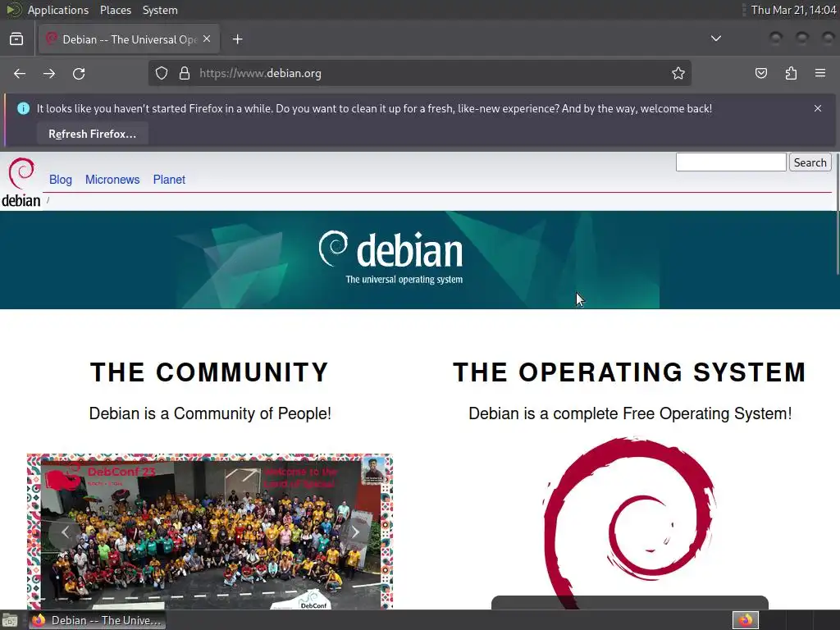Screen dimensions: 840x630
Task: Select the Debian tab
Action: pyautogui.click(x=129, y=39)
